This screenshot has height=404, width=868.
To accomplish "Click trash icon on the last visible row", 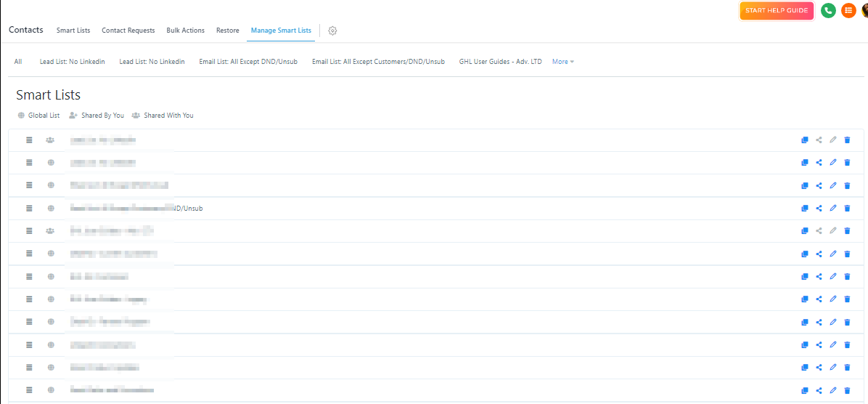I will pos(847,390).
